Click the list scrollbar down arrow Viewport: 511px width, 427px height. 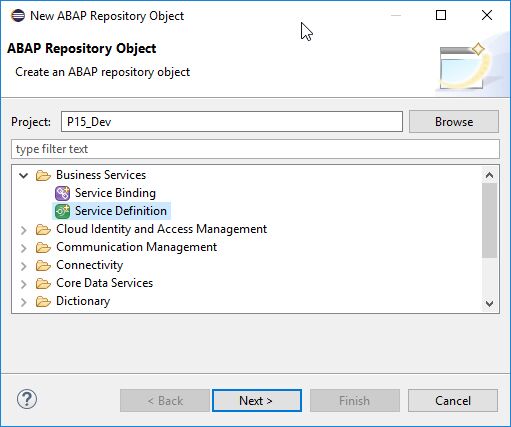(x=489, y=303)
